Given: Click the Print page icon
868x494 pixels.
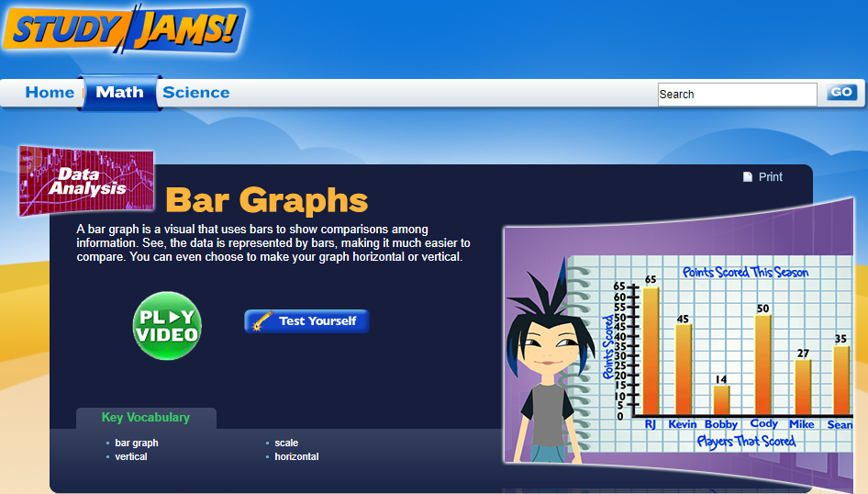Looking at the screenshot, I should pyautogui.click(x=747, y=176).
